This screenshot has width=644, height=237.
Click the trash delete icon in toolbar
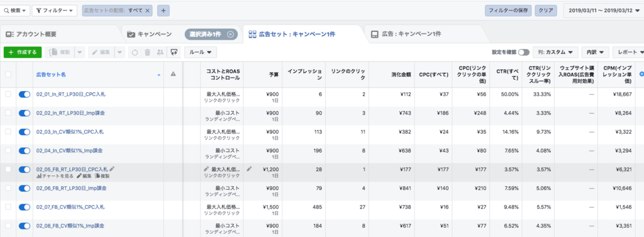[x=147, y=52]
